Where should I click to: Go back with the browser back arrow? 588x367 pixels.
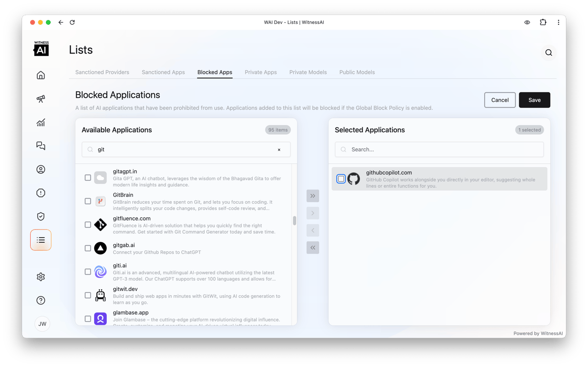61,22
